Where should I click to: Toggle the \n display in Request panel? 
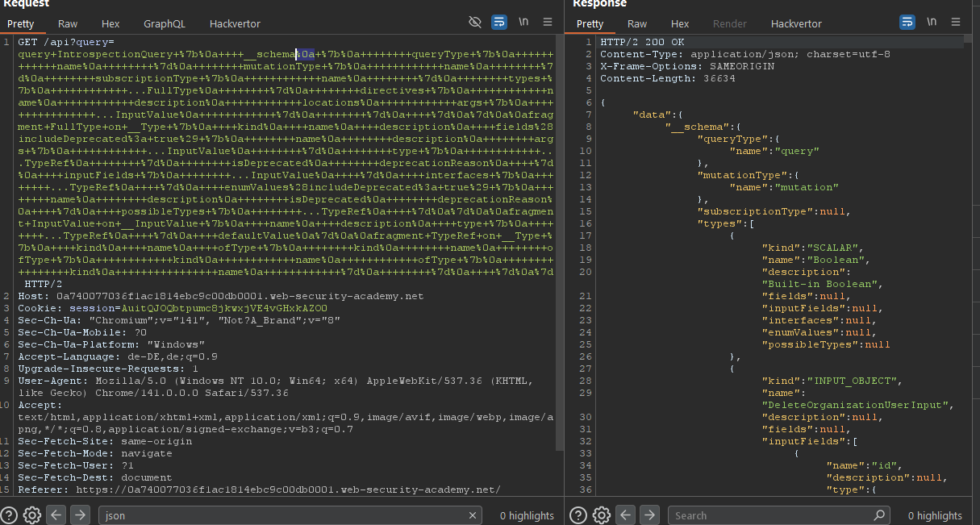point(524,22)
